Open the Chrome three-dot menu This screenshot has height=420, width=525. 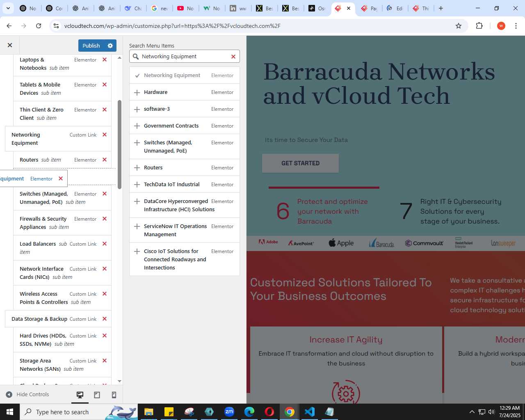tap(516, 26)
